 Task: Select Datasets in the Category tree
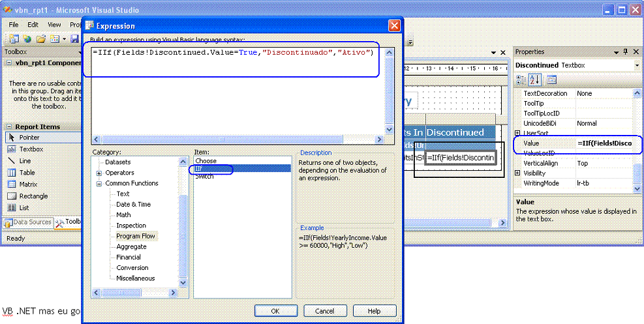118,162
